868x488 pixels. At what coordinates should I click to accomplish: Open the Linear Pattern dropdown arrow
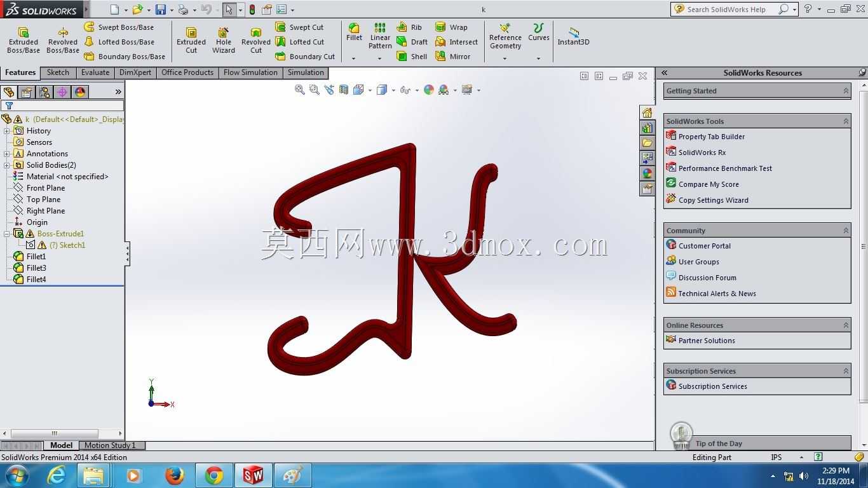coord(380,58)
